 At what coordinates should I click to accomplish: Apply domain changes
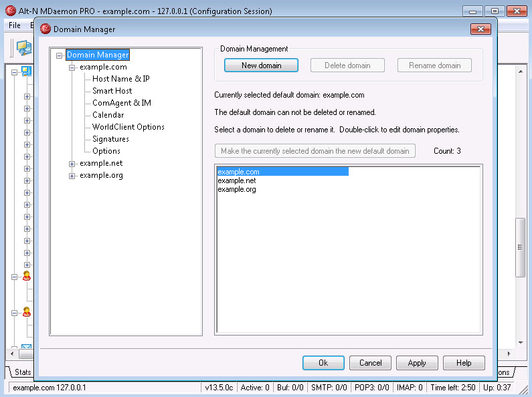click(417, 363)
